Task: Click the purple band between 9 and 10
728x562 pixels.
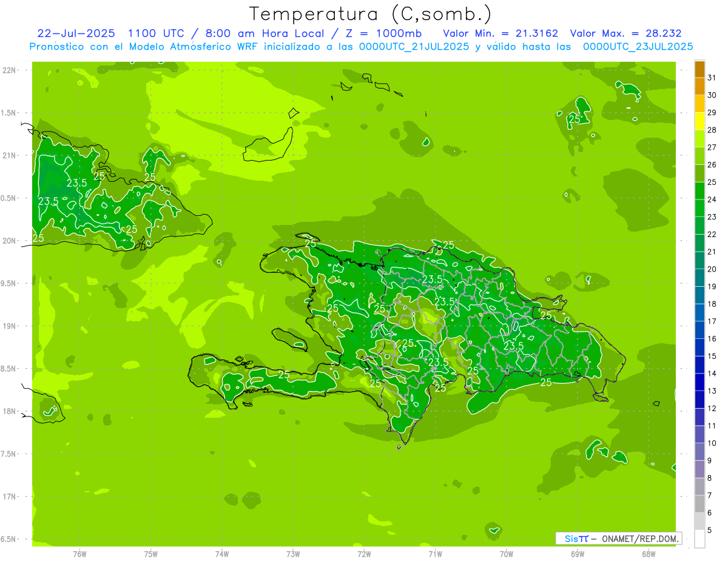Action: [699, 452]
